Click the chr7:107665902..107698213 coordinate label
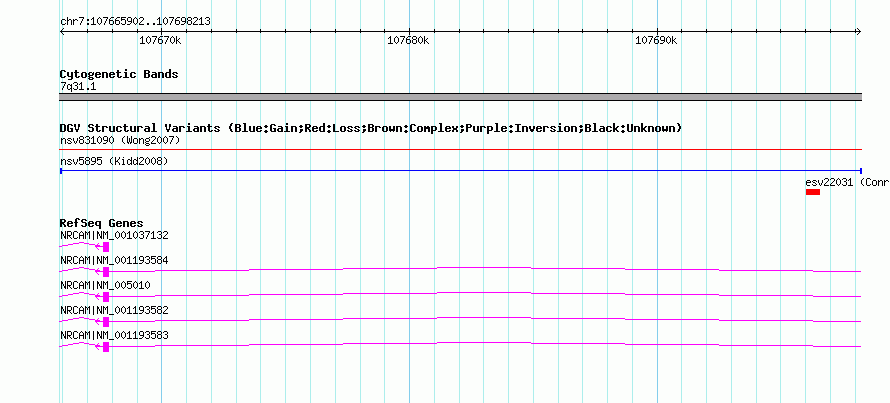The width and height of the screenshot is (890, 403). point(135,22)
